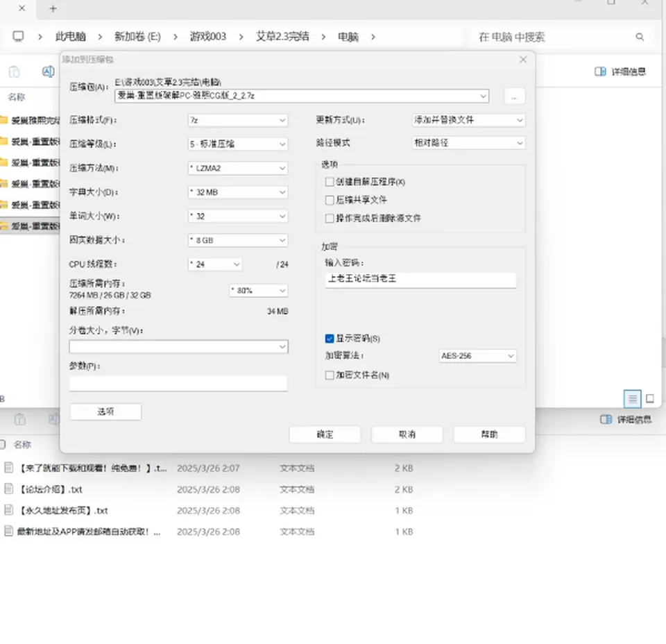The width and height of the screenshot is (666, 644).
Task: Click the PC icon at the start of the address bar
Action: pyautogui.click(x=18, y=37)
